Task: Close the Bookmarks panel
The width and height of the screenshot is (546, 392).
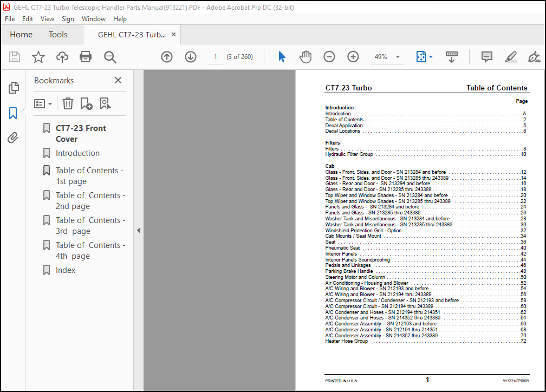Action: tap(118, 81)
